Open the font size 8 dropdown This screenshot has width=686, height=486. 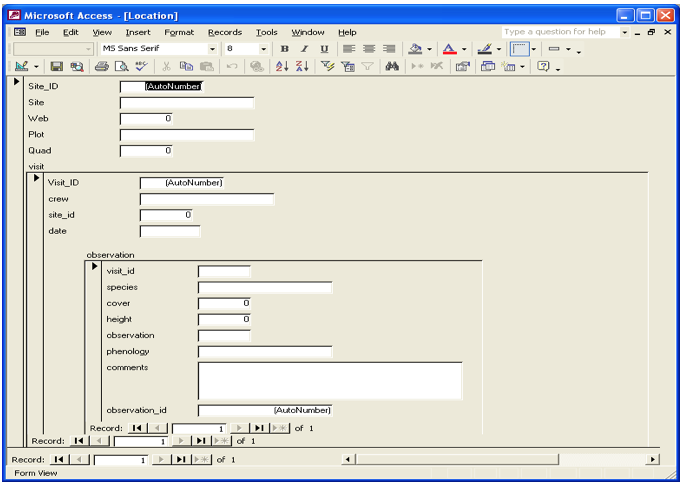click(x=263, y=49)
